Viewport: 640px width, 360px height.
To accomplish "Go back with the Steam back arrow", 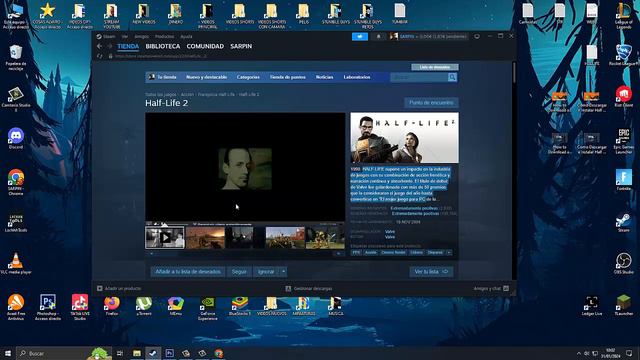I will coord(100,47).
